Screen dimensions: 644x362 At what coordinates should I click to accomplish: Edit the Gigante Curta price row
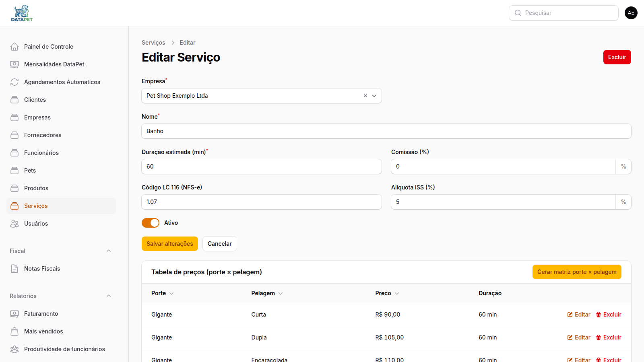[579, 315]
